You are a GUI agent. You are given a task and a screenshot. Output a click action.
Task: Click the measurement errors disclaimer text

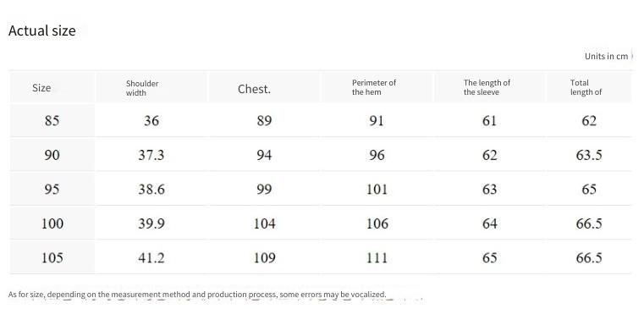[x=197, y=295]
